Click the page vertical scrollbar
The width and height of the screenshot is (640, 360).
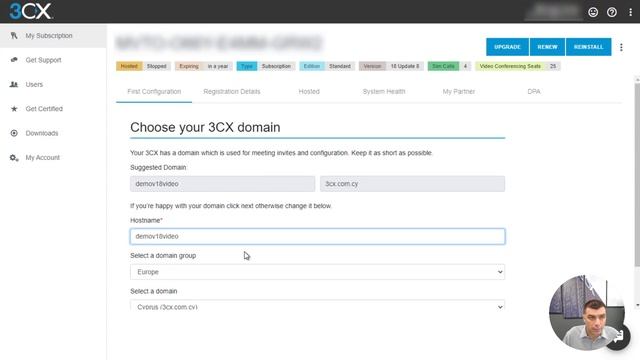[637, 176]
